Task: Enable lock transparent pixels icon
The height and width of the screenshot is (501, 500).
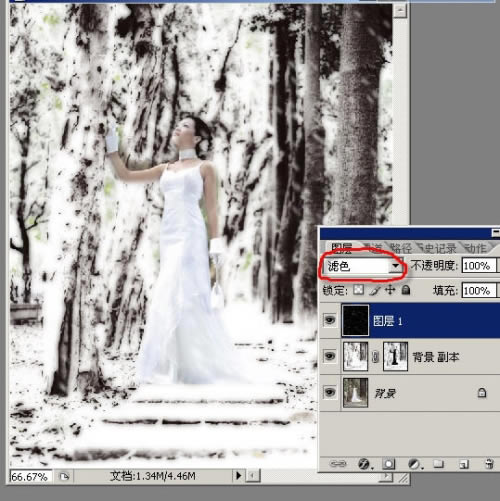Action: click(359, 290)
